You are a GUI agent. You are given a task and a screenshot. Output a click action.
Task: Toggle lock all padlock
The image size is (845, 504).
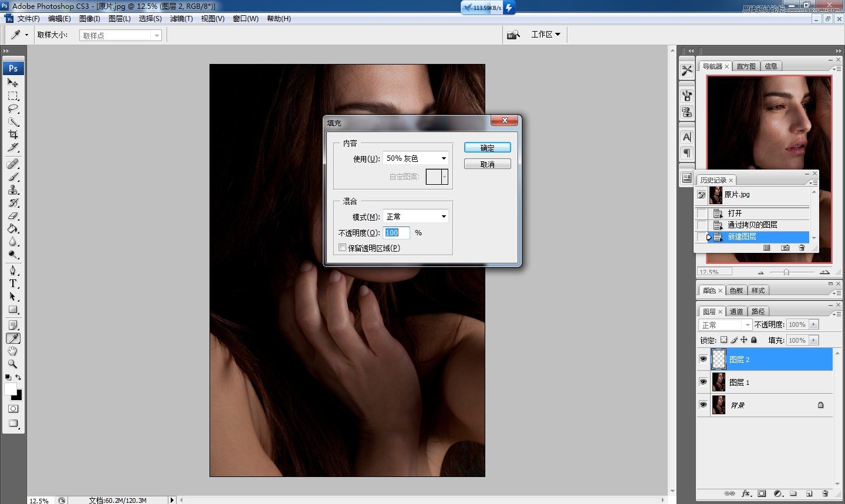(754, 340)
